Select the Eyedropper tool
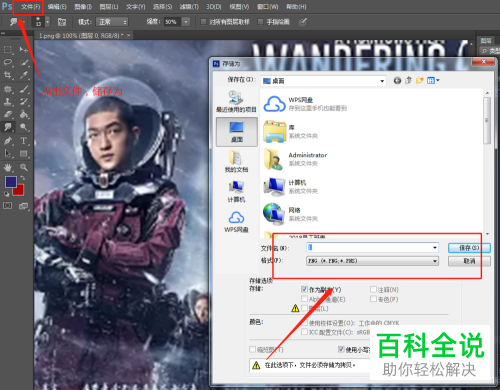The image size is (500, 390). (24, 75)
